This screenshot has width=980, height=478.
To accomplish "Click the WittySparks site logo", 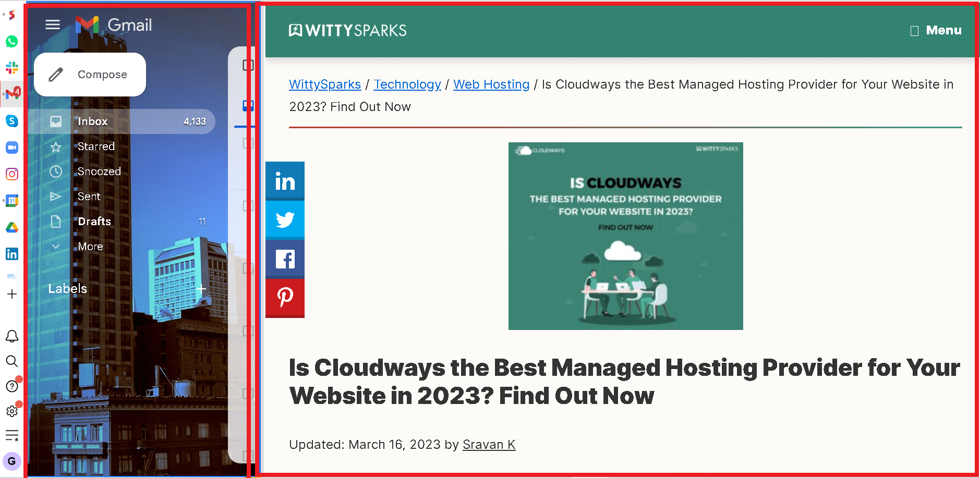I will (x=348, y=30).
